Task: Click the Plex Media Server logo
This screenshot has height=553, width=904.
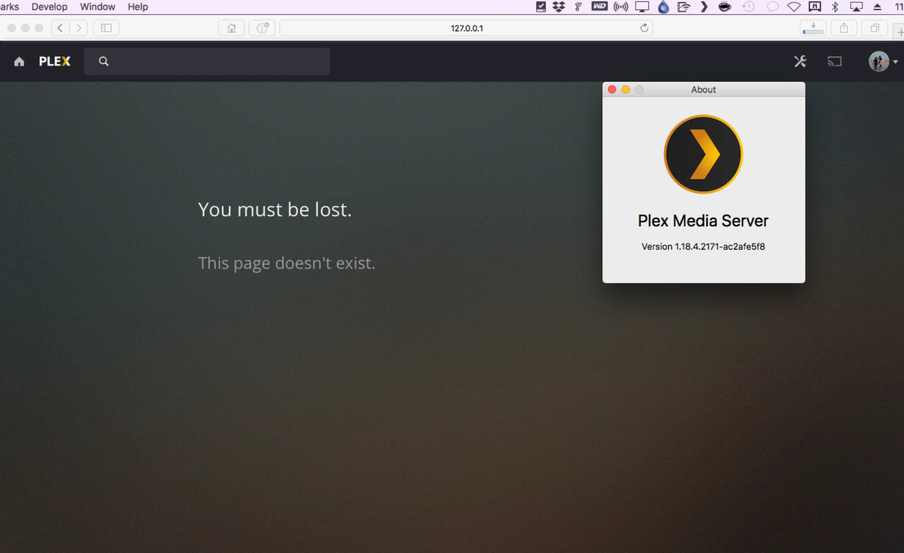Action: pos(703,154)
